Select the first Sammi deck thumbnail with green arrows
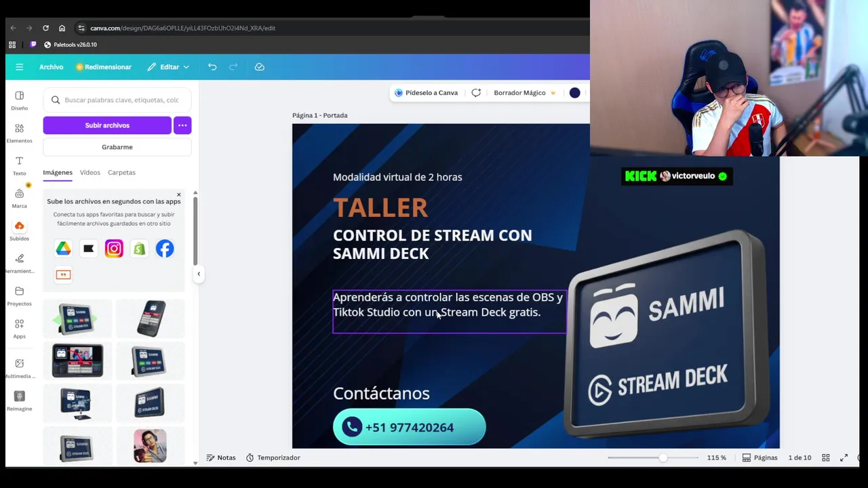The image size is (868, 488). pos(76,319)
